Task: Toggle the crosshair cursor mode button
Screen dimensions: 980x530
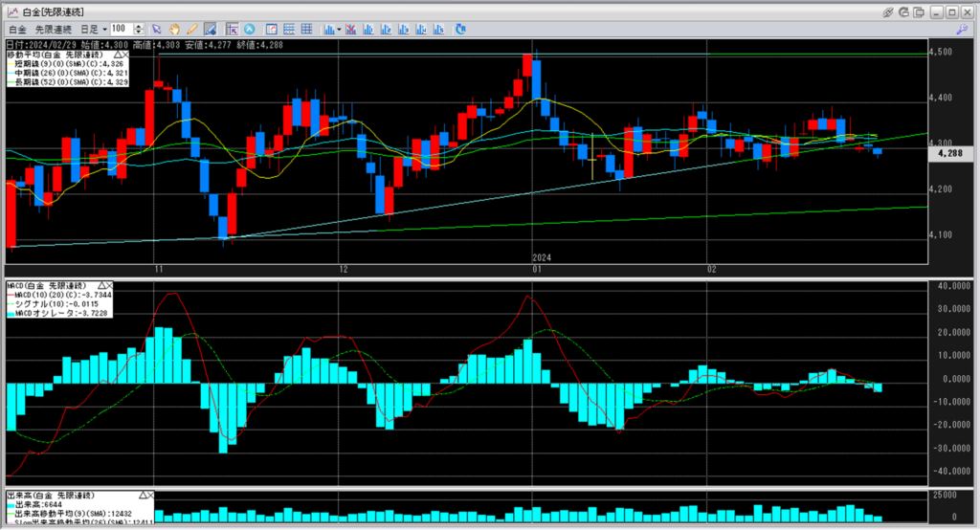Action: click(233, 30)
